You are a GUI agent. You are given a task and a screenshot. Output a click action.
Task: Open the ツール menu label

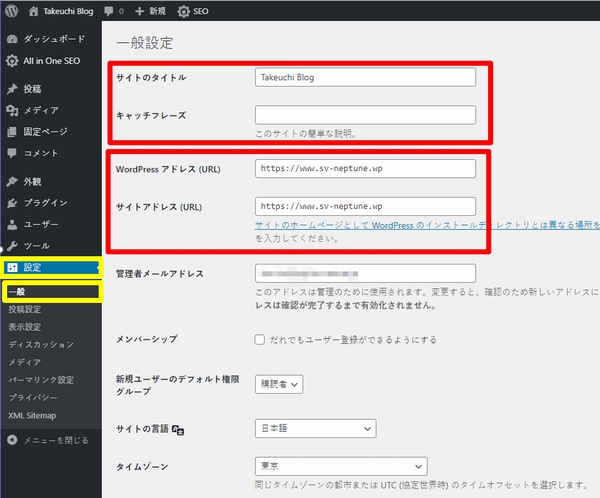37,246
